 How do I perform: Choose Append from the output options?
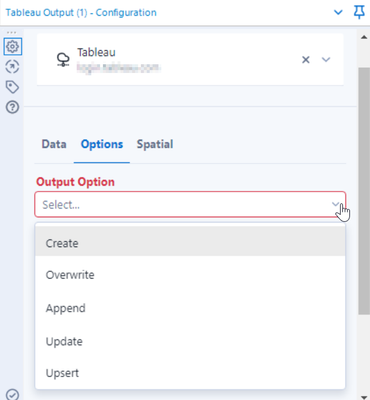click(190, 308)
